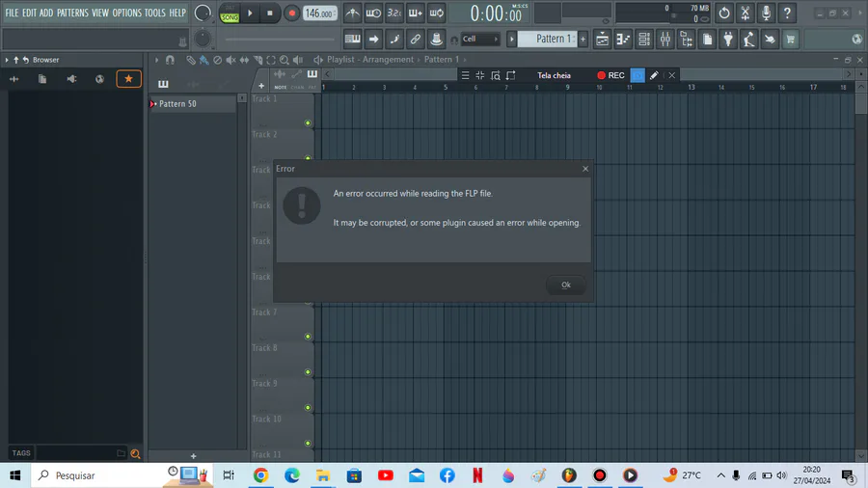Viewport: 868px width, 488px height.
Task: Click the question mark help icon
Action: coord(787,13)
